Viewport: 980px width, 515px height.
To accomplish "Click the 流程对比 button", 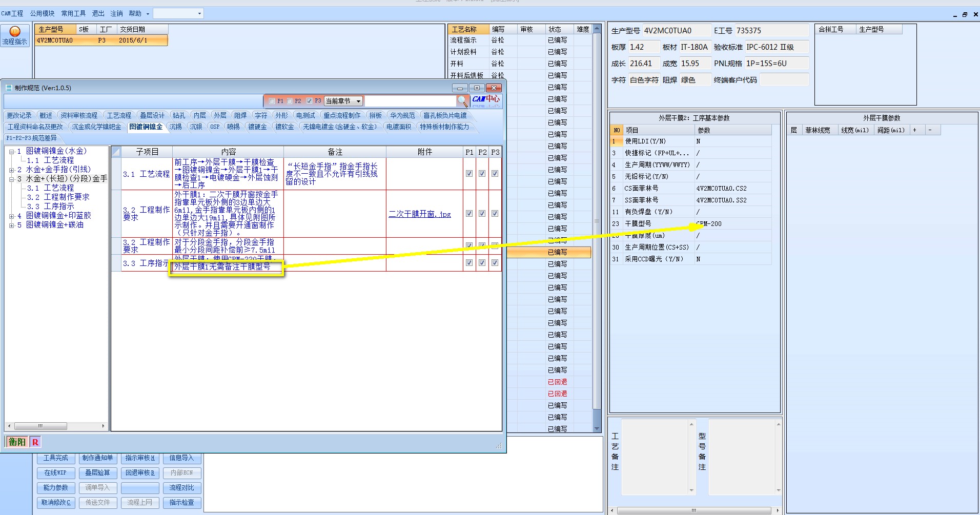I will tap(182, 488).
